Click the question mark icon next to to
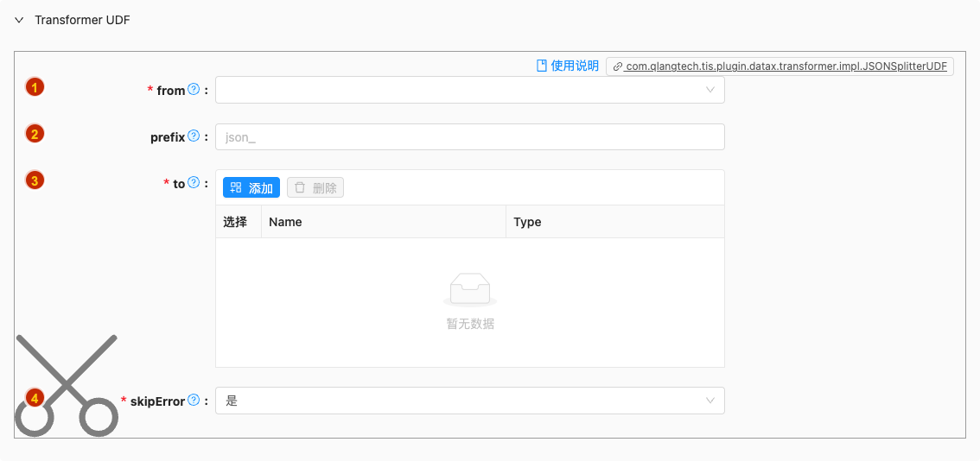Screen dimensions: 980x461 (x=194, y=182)
